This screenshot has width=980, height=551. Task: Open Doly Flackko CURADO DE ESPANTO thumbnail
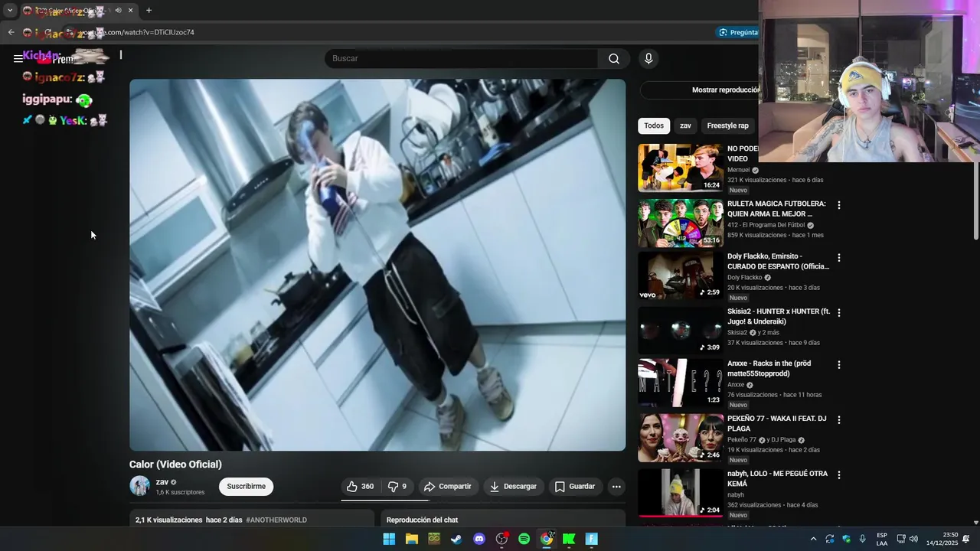(681, 275)
